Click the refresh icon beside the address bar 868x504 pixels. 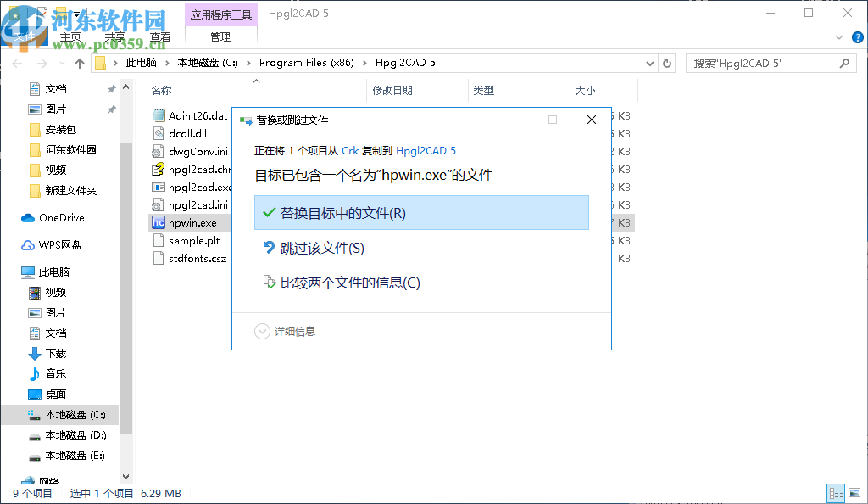[x=667, y=62]
